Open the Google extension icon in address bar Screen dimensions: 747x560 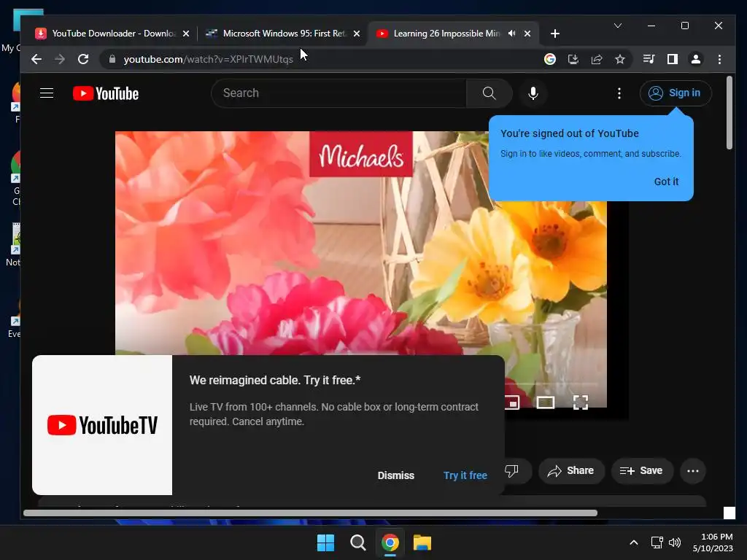550,59
